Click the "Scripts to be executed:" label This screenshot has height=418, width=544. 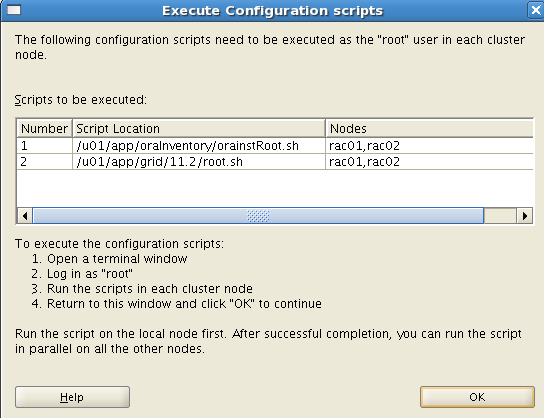click(80, 100)
